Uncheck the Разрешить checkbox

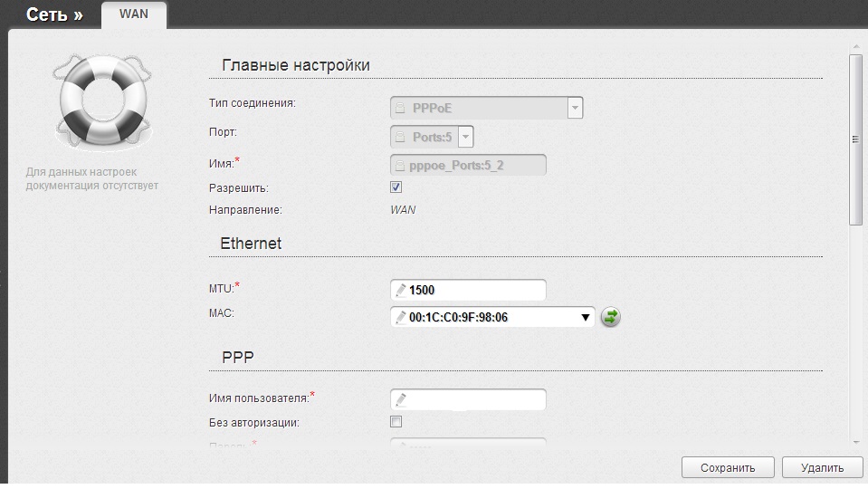tap(396, 187)
